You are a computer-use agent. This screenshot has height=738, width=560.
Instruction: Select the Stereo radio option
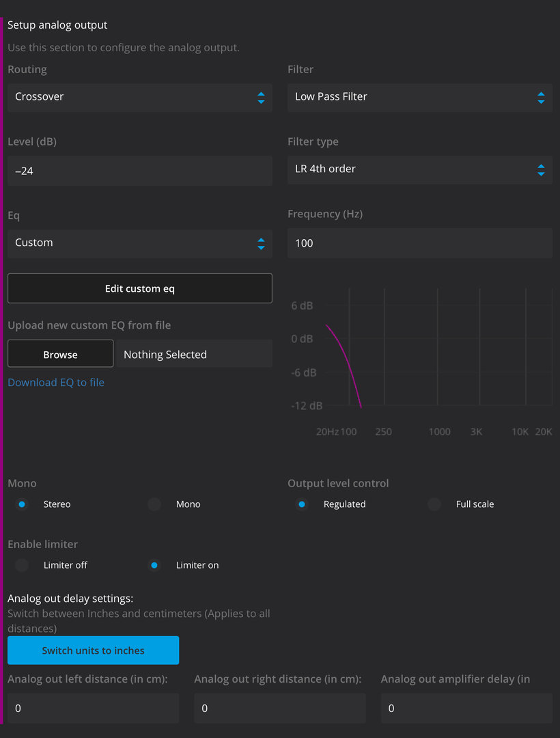click(x=22, y=504)
